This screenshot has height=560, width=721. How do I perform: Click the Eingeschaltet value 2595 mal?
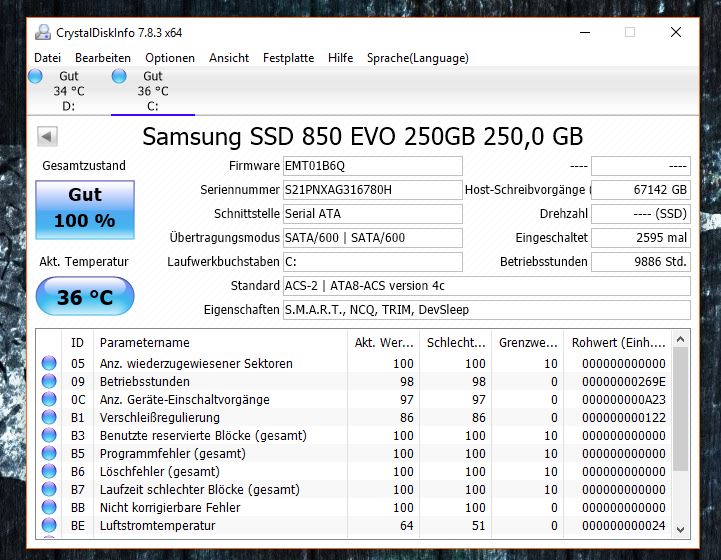tap(641, 238)
